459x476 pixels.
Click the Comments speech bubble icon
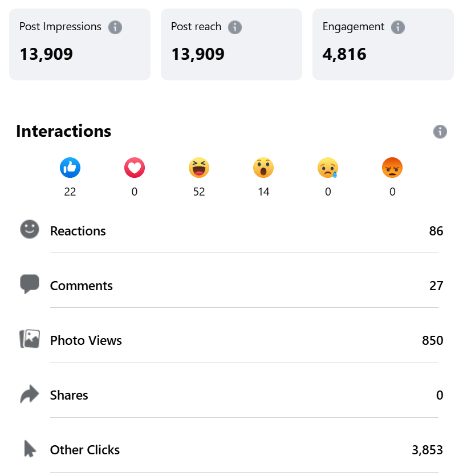pos(30,284)
